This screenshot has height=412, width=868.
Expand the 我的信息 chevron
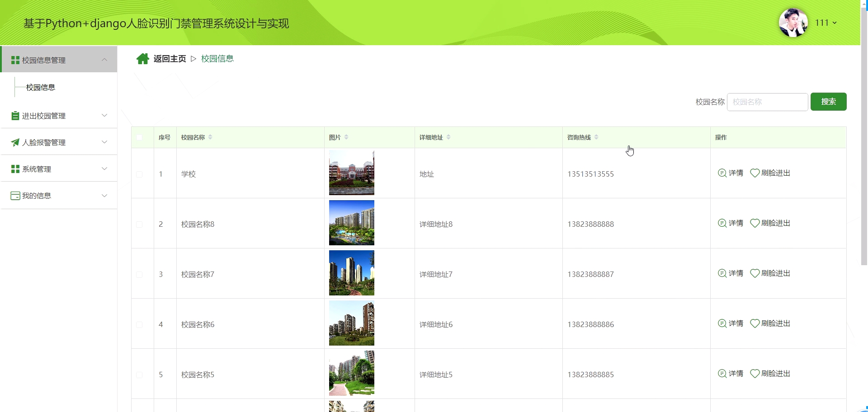(104, 196)
